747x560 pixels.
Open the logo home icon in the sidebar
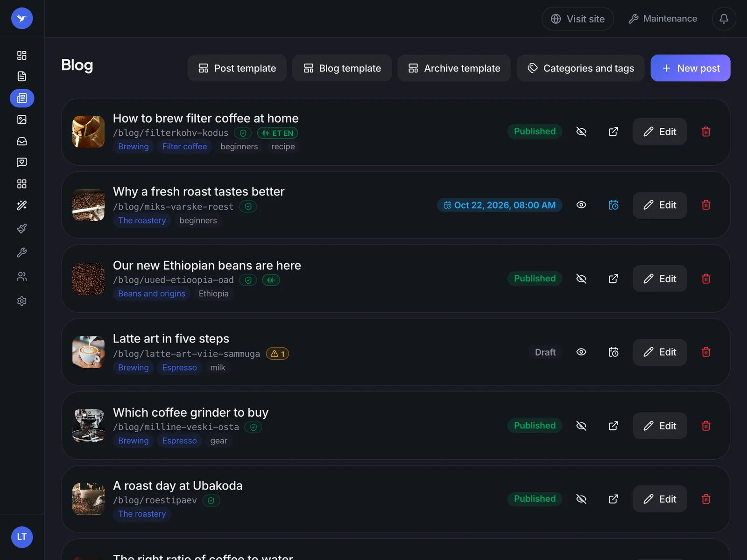click(22, 19)
